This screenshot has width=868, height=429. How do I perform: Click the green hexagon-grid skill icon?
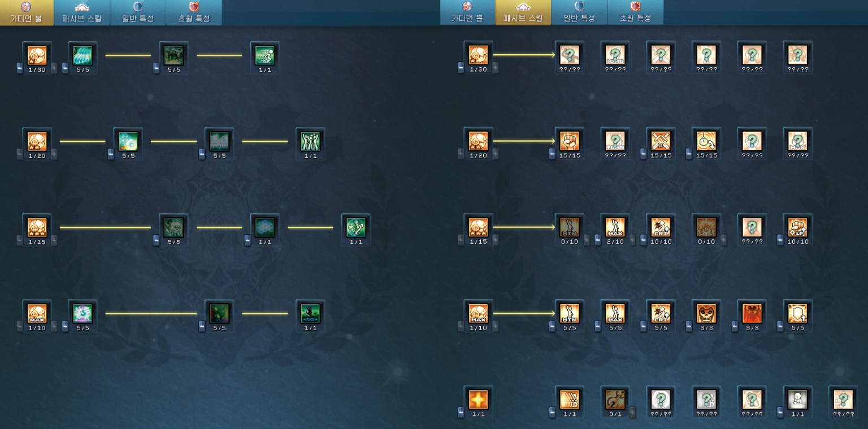264,227
